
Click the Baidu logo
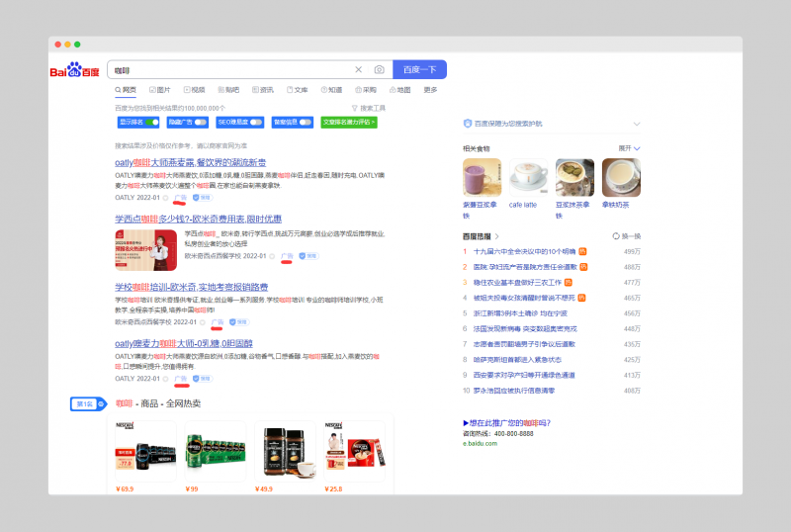[x=75, y=70]
